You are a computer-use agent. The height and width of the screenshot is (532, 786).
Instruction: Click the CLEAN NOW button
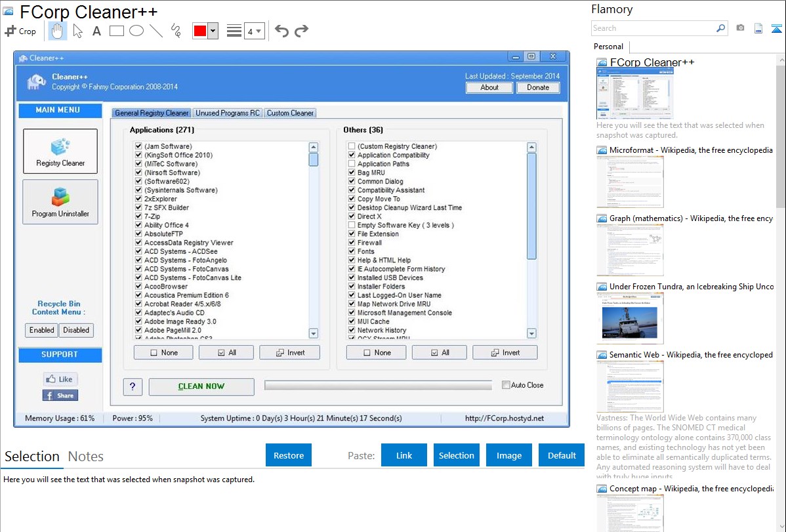[201, 386]
